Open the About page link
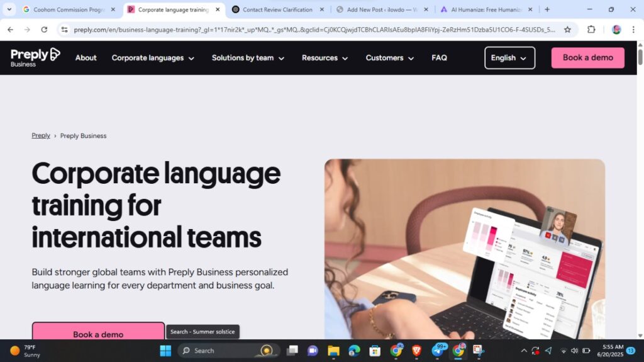644x362 pixels. pos(86,58)
